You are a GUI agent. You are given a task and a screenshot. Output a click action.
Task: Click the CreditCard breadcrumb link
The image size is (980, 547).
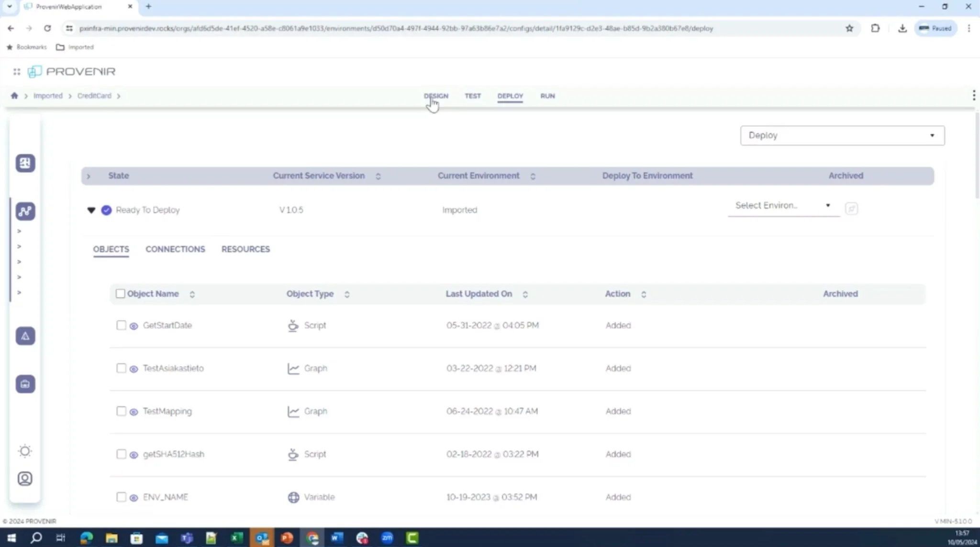(94, 96)
